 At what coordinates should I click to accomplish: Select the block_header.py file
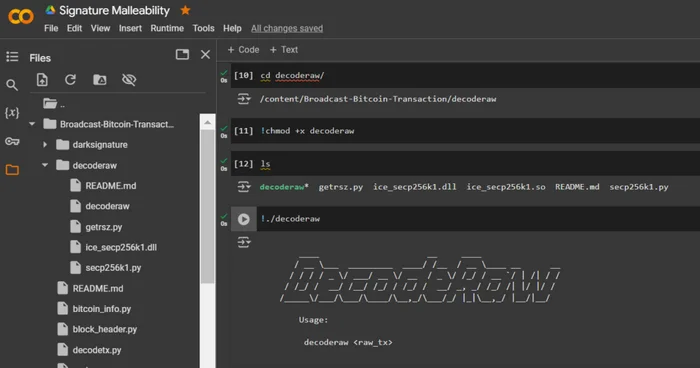coord(104,330)
